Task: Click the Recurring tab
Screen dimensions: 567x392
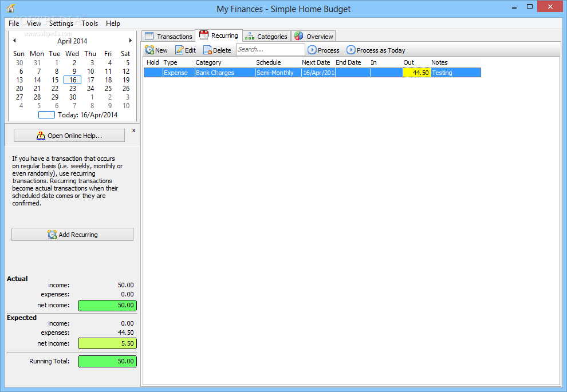Action: point(219,35)
